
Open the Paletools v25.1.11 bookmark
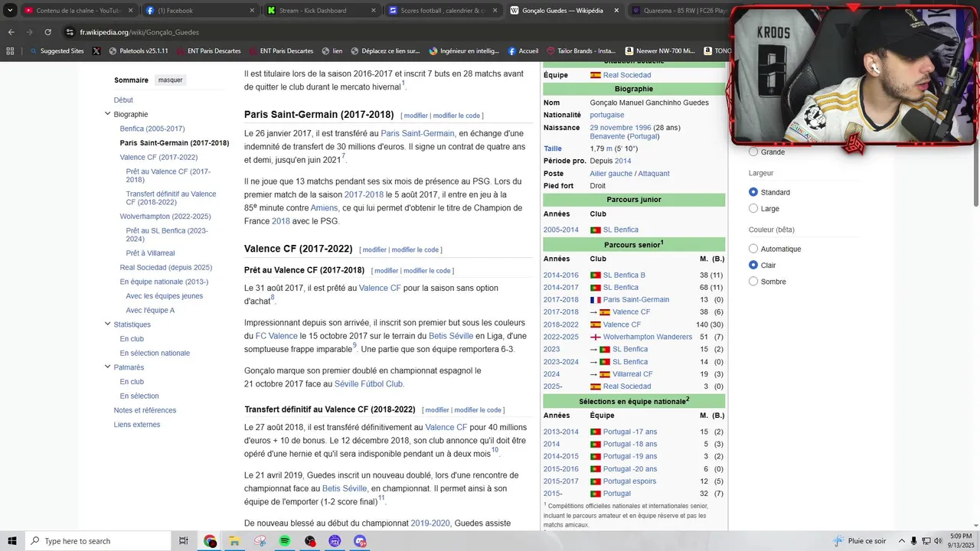coord(139,51)
